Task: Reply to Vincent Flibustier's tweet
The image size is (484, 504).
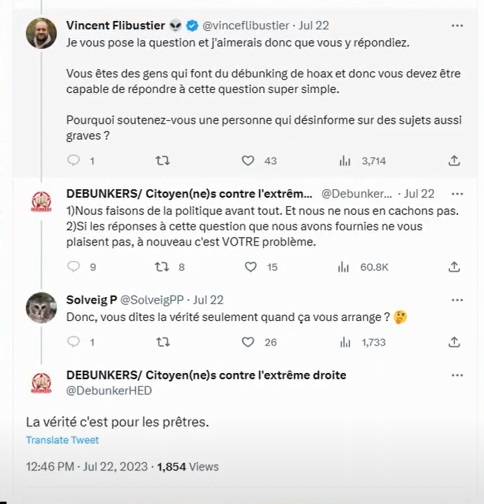Action: (73, 161)
